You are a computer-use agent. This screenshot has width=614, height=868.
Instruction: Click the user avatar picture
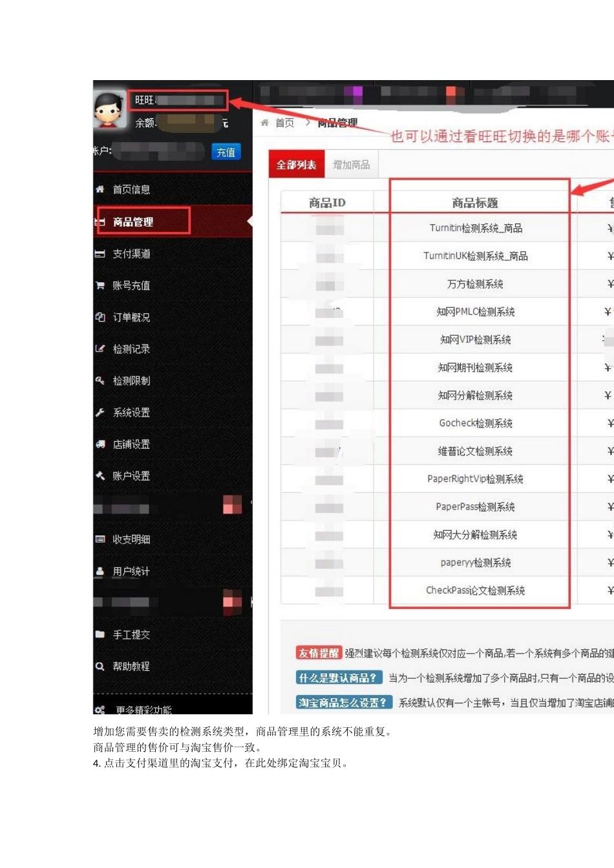(x=109, y=109)
